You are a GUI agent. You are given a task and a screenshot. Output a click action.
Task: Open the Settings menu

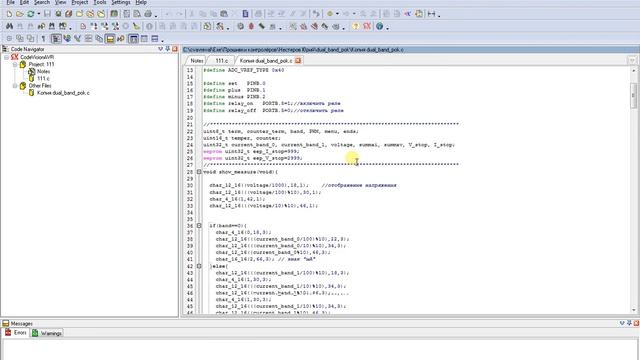121,2
